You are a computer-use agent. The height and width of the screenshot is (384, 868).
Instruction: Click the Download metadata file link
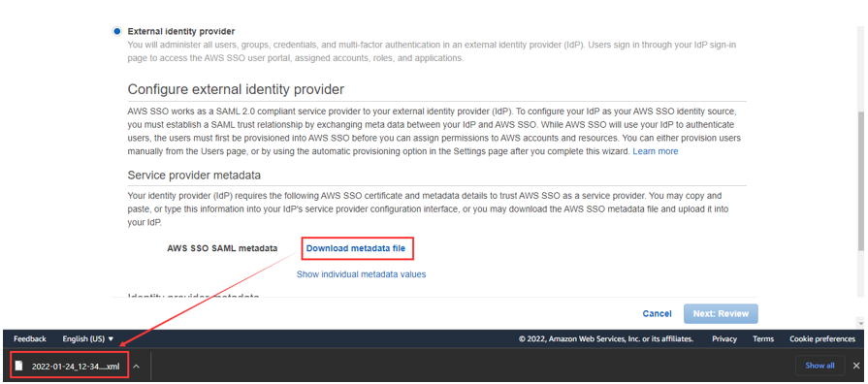(x=355, y=248)
